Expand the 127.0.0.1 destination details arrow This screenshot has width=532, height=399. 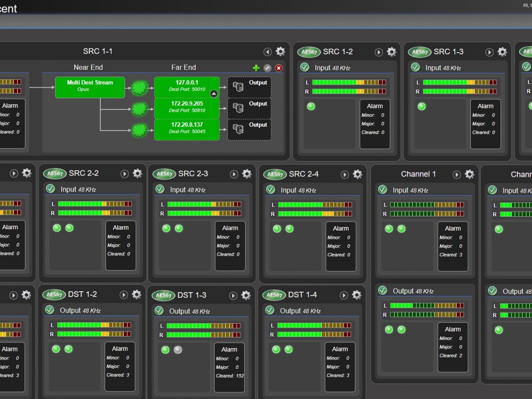[214, 94]
